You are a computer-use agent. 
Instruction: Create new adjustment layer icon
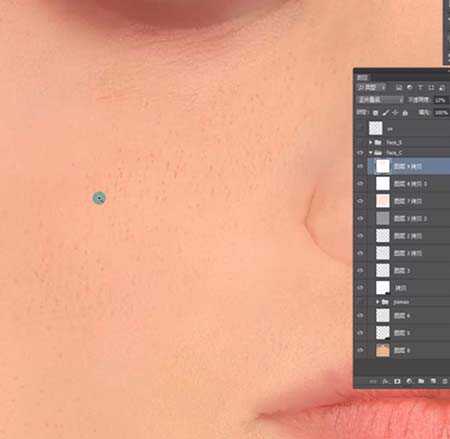coord(409,381)
